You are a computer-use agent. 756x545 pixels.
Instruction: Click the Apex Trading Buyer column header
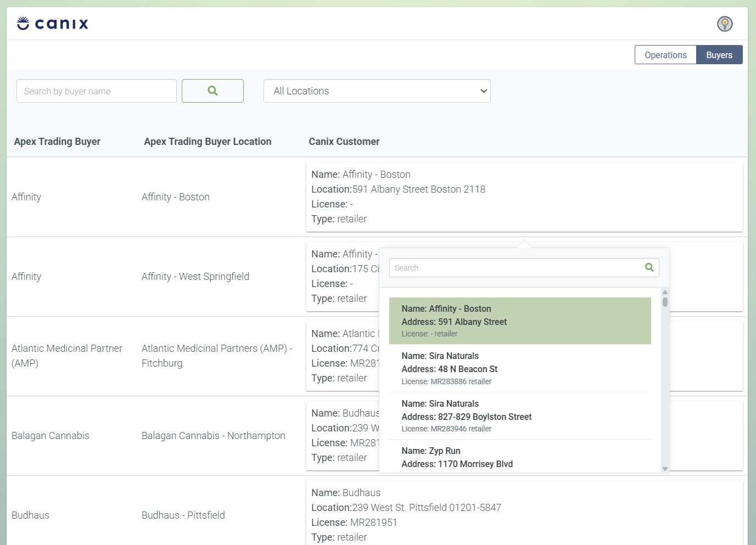click(x=57, y=142)
